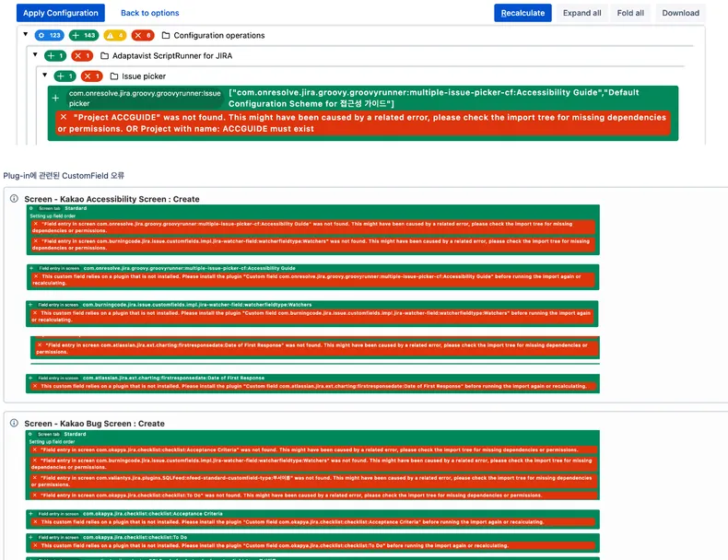Click red x1 badge beside Adaptavist ScriptRunner
Screen dimensions: 728x560
(x=82, y=55)
